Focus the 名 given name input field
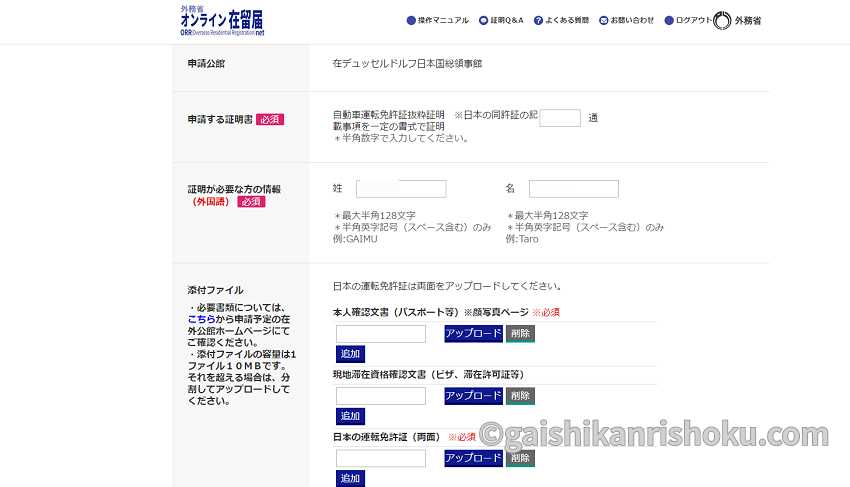Screen dimensions: 850x487 click(574, 189)
